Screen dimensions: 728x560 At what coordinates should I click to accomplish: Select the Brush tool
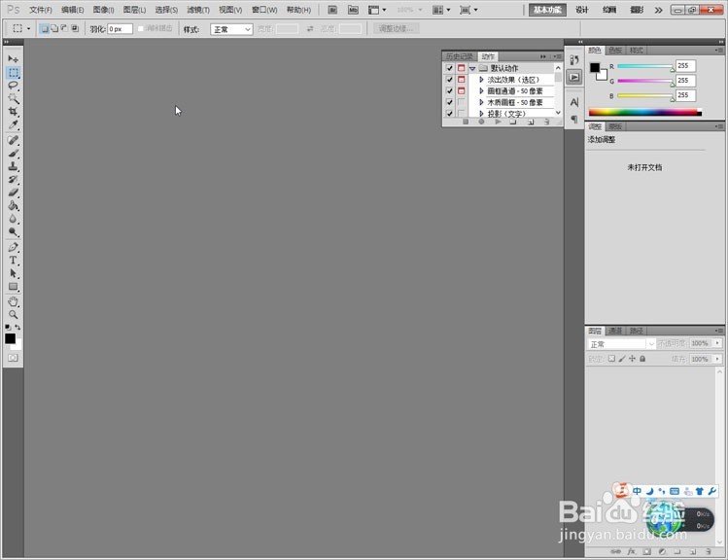13,153
